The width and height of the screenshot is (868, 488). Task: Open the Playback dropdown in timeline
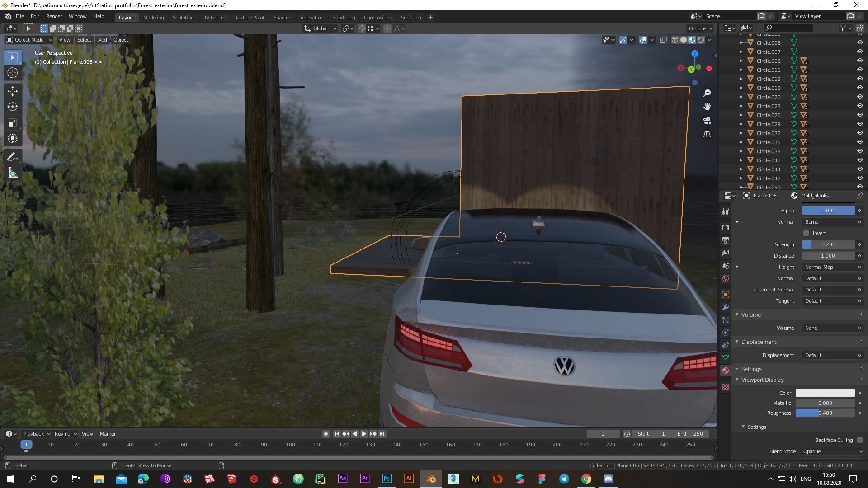click(x=37, y=434)
